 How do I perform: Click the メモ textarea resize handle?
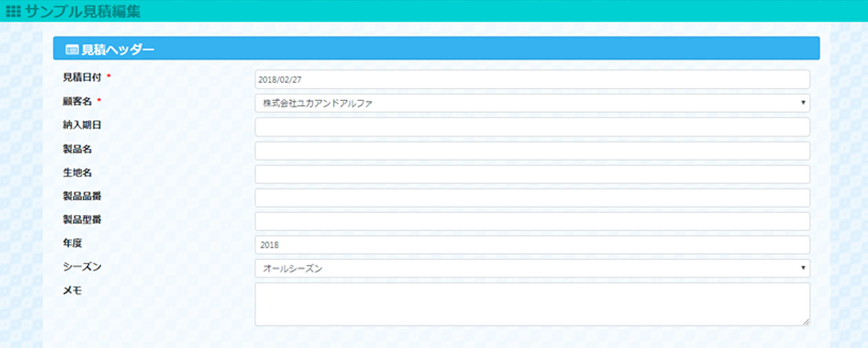pos(806,322)
